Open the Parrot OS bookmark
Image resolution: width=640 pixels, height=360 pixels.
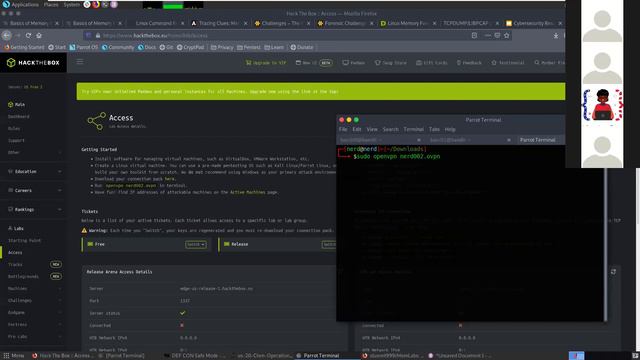coord(83,47)
